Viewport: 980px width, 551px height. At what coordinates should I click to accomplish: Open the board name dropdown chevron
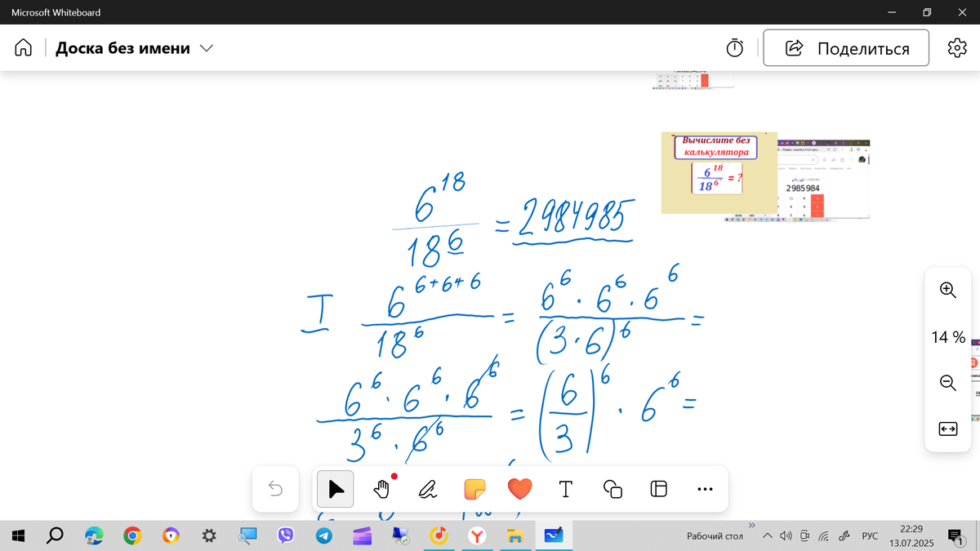206,48
